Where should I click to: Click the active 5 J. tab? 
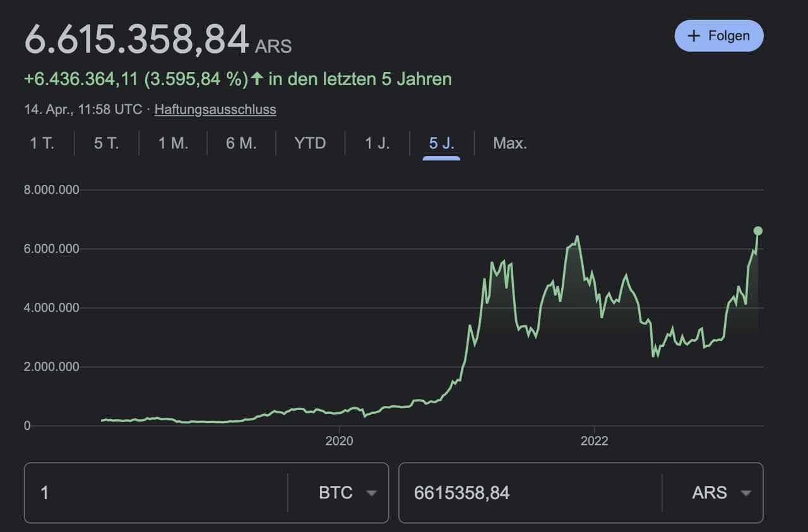click(x=441, y=143)
